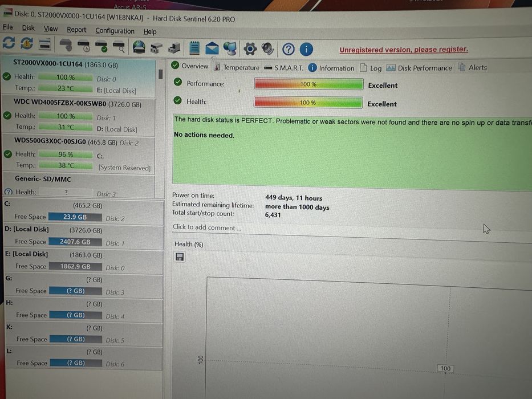
Task: Switch to the Log tab
Action: 371,68
